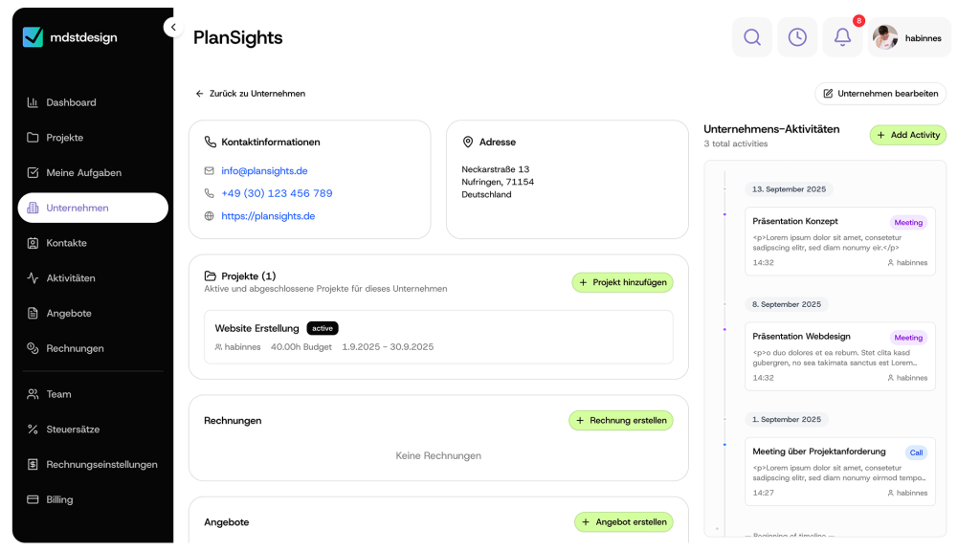Click the Aktivitäten pulse icon
980x551 pixels.
33,278
